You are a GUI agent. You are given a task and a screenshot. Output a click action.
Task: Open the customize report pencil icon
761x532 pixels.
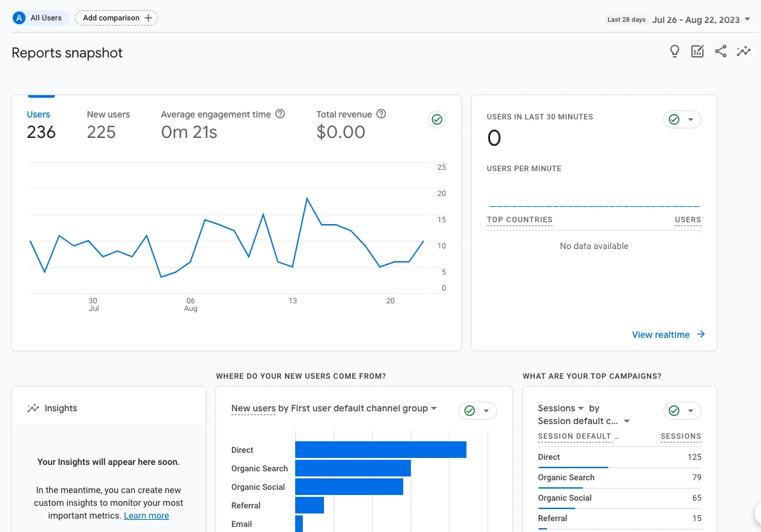(697, 52)
